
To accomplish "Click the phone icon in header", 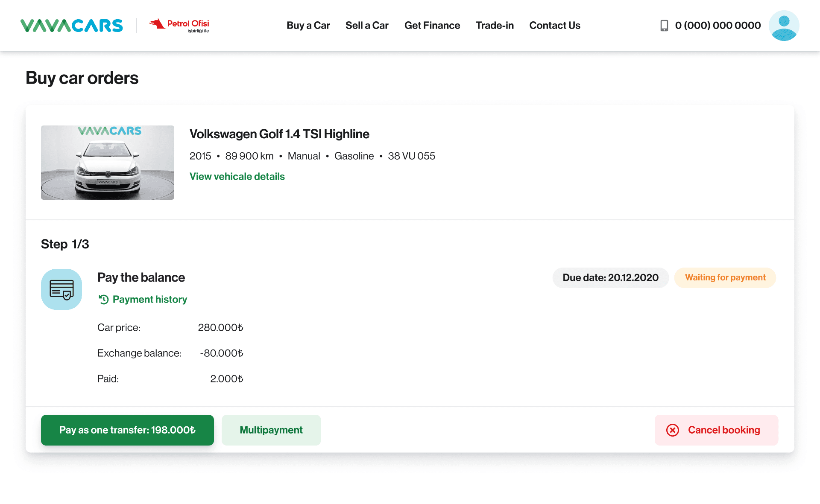I will [x=664, y=26].
